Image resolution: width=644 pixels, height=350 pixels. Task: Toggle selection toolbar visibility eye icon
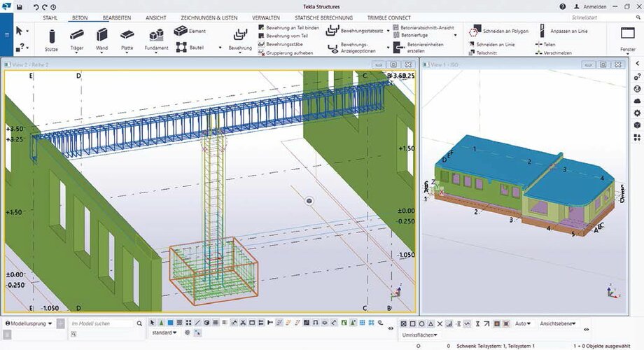click(x=391, y=328)
